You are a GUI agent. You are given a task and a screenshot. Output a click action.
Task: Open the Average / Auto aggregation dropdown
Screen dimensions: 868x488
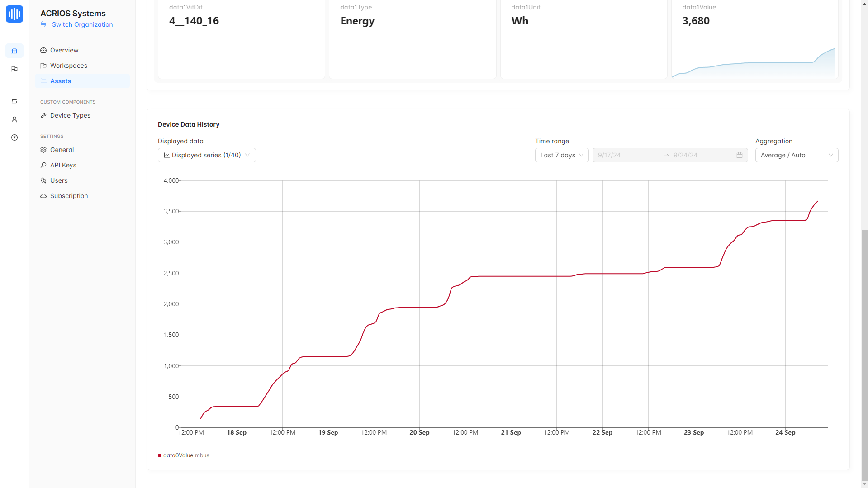pyautogui.click(x=796, y=155)
